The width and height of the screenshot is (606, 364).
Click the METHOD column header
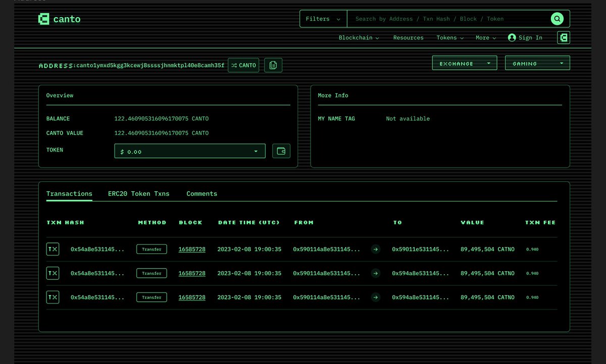tap(152, 223)
